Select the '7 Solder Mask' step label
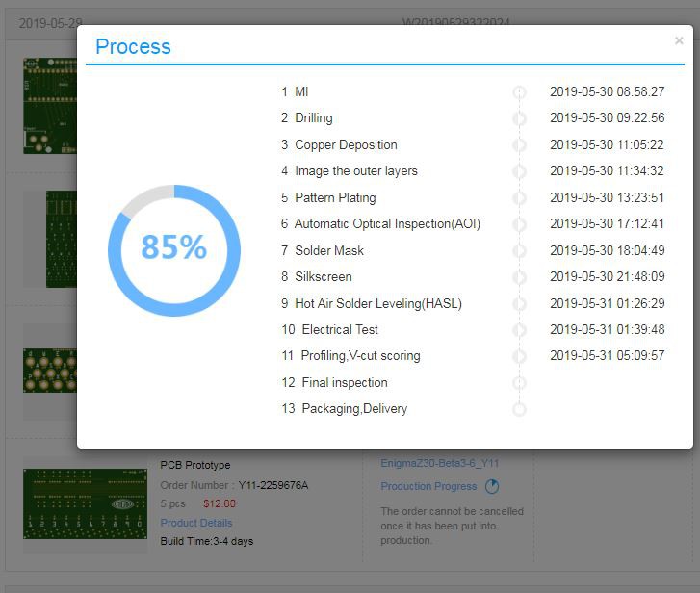Image resolution: width=700 pixels, height=593 pixels. click(x=323, y=250)
